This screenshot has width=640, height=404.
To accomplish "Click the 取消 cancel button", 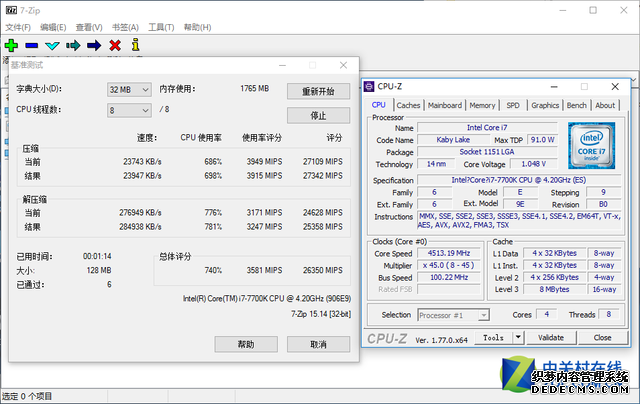I will pyautogui.click(x=318, y=344).
